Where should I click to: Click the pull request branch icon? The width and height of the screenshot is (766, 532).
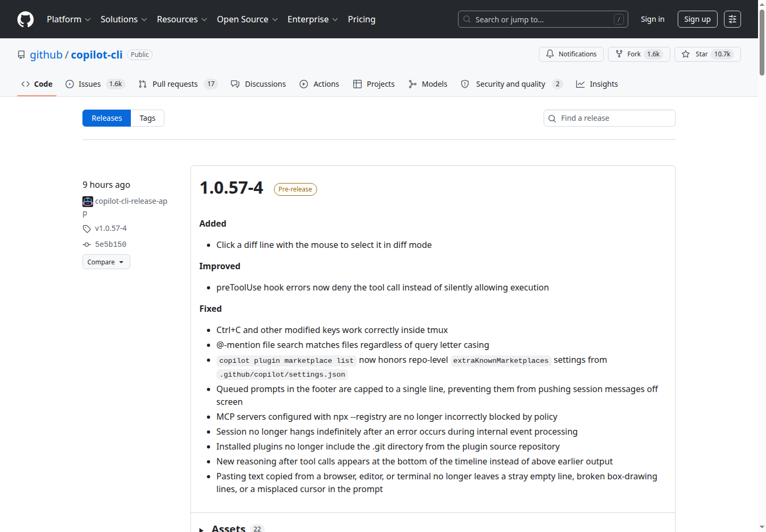pyautogui.click(x=143, y=84)
